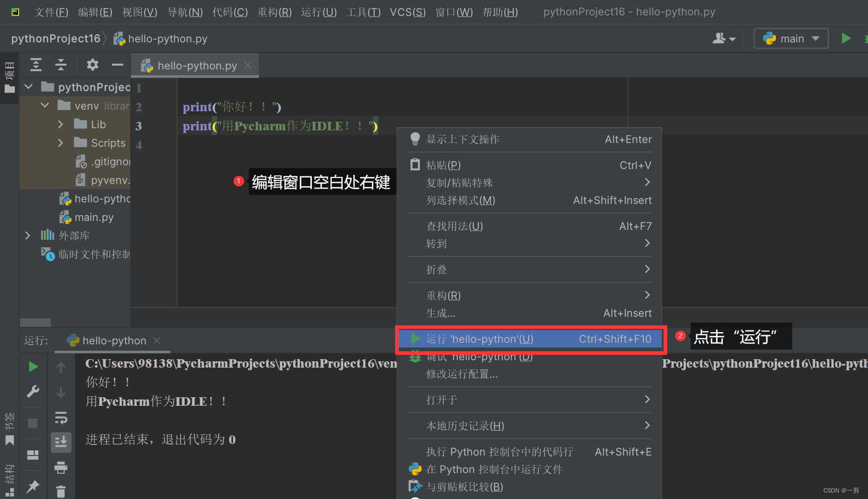Screen dimensions: 868x499
Task: Open the 导航(N) menu
Action: coord(185,12)
